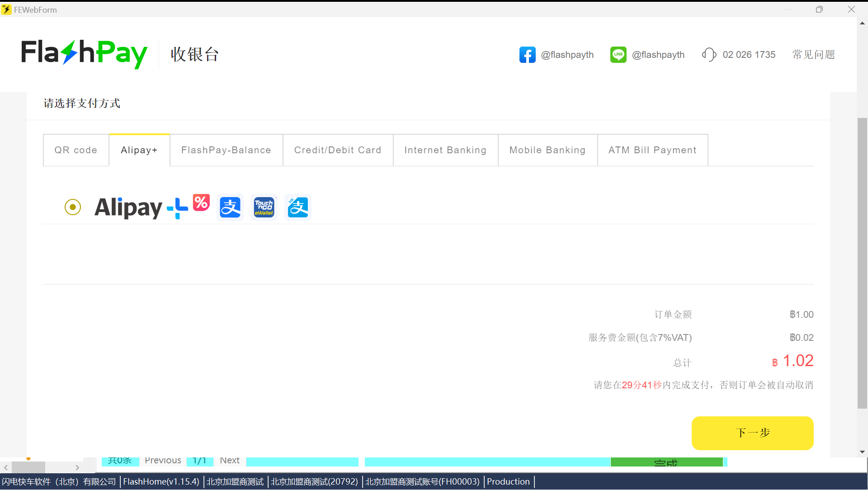Switch to the Internet Banking tab
The image size is (868, 490).
445,150
